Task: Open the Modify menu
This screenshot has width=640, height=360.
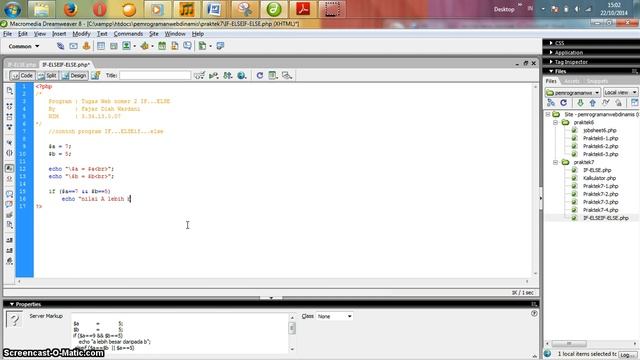Action: 81,34
